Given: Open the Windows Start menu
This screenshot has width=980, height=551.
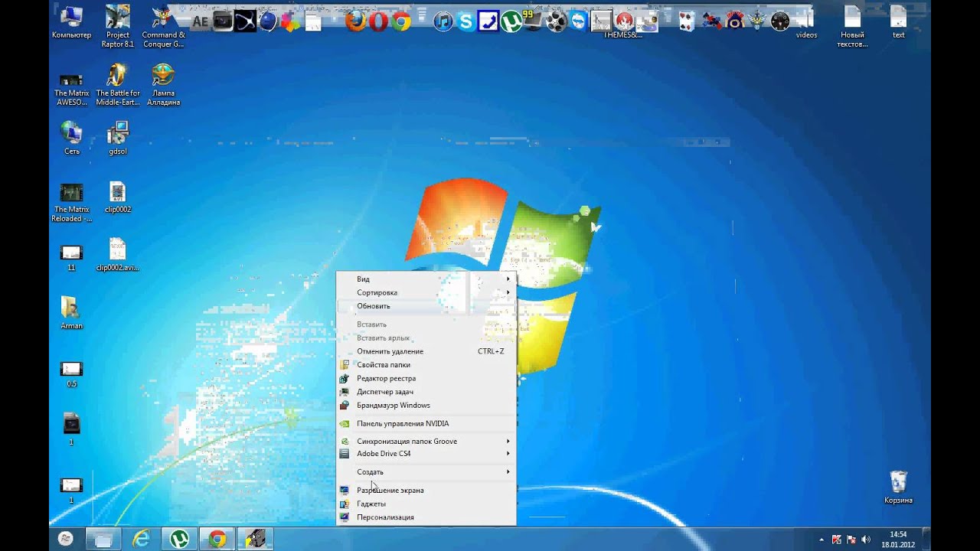Looking at the screenshot, I should (66, 539).
